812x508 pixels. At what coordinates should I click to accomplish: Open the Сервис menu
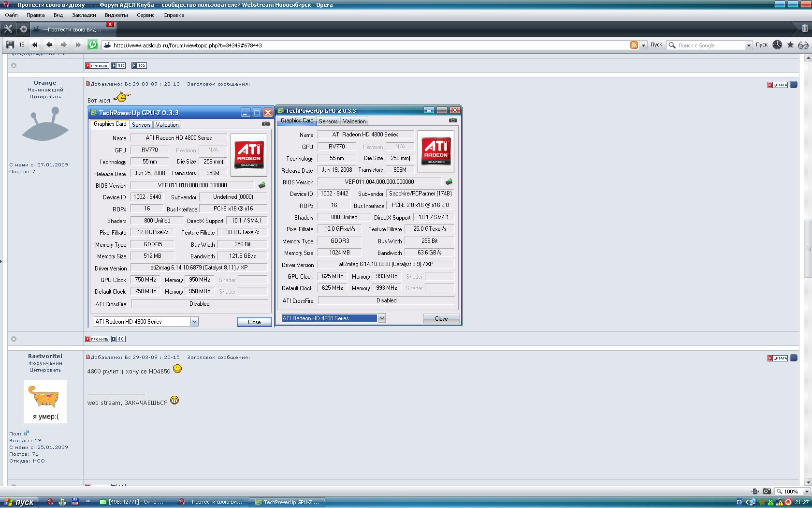click(145, 15)
